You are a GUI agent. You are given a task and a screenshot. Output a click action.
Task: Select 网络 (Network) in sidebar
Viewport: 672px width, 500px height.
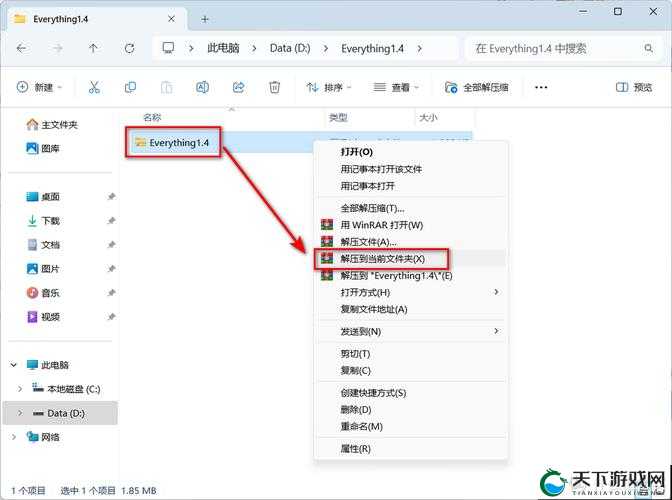coord(43,437)
